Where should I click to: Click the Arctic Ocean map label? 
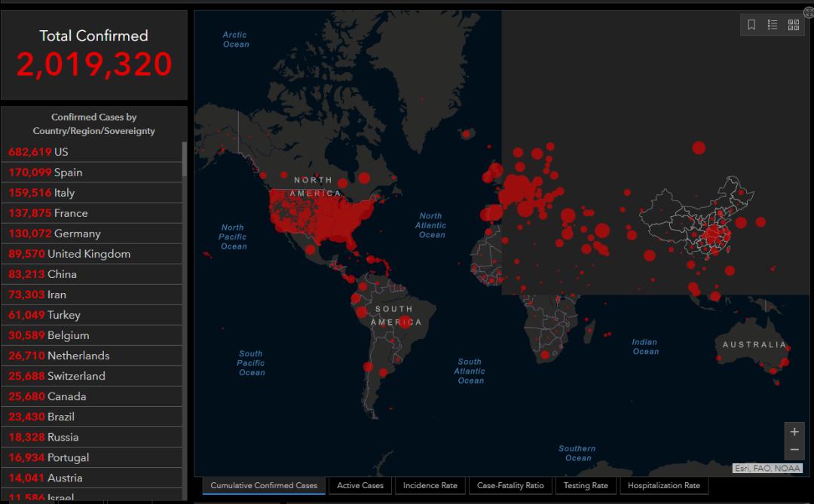[236, 39]
